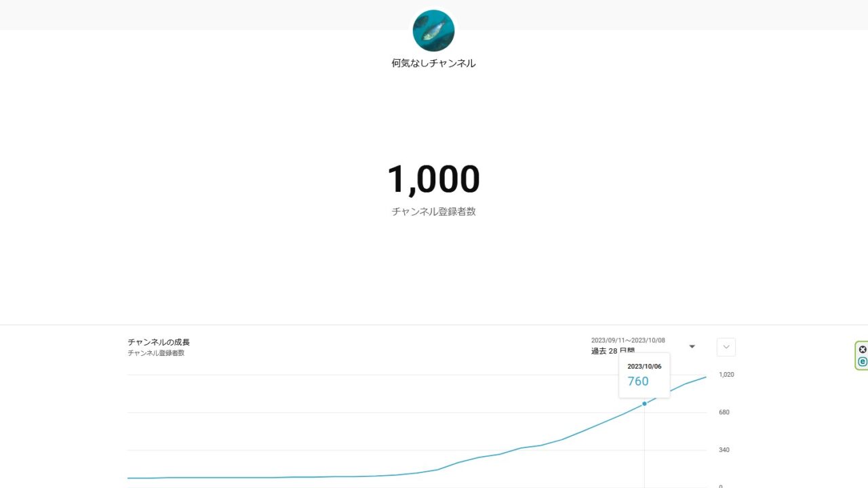
Task: Click the チャンネルの成長 chart title
Action: pos(159,342)
